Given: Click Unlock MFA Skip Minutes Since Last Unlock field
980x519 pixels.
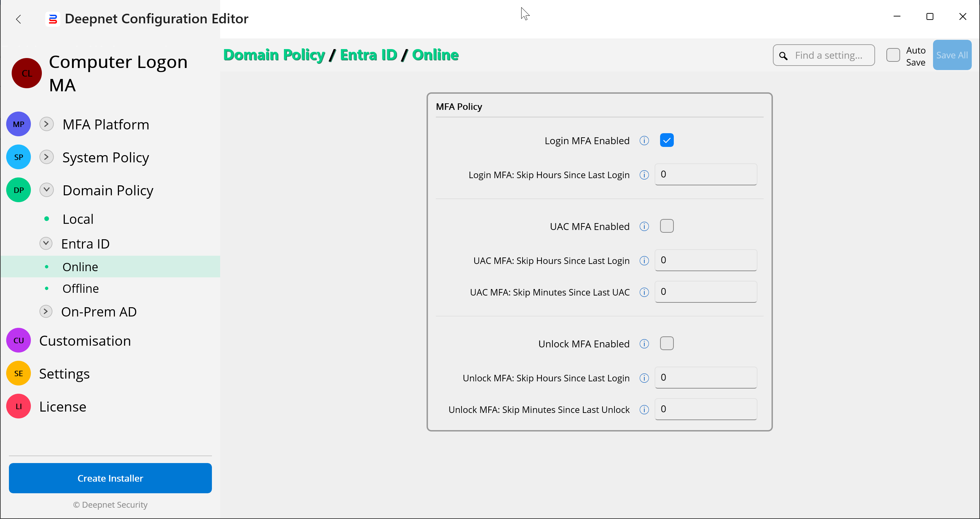Looking at the screenshot, I should click(705, 409).
